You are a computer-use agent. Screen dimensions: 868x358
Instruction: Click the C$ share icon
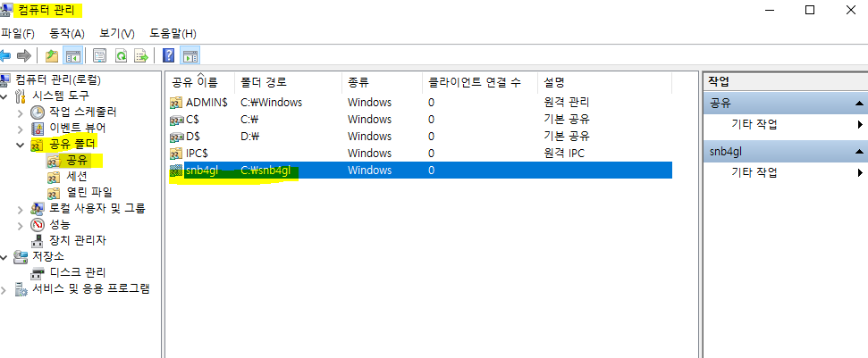click(177, 120)
